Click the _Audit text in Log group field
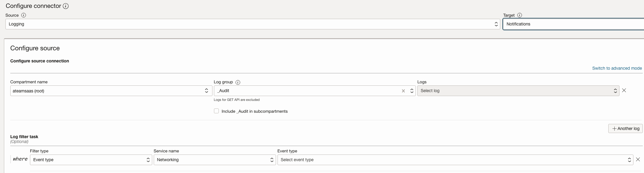 223,91
